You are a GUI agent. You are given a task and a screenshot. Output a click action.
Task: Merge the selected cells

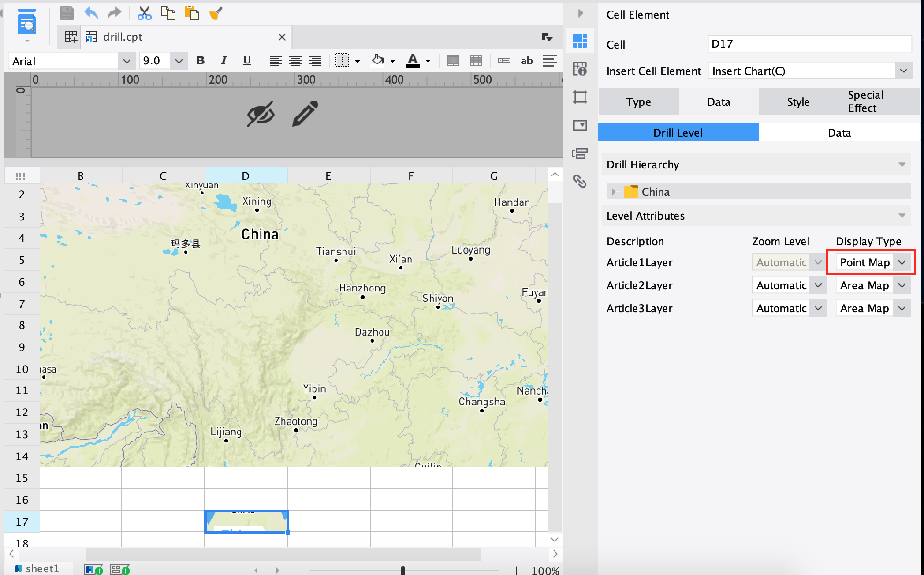coord(453,61)
